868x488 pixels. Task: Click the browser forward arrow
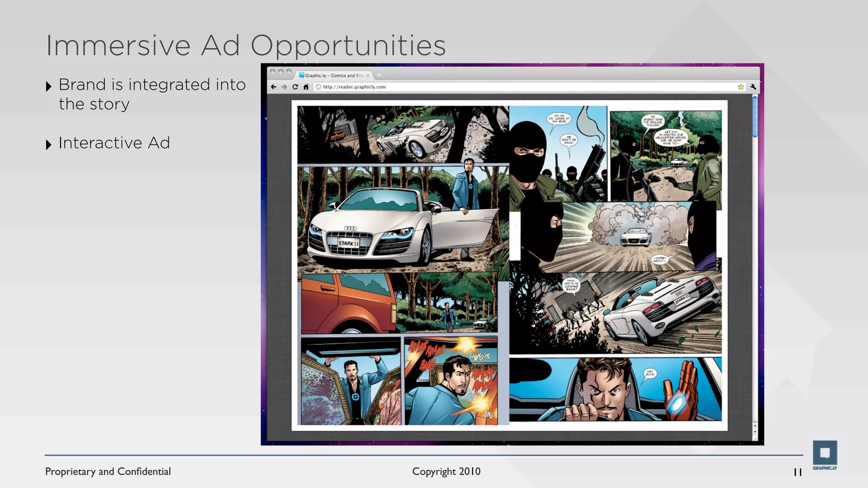[x=284, y=87]
